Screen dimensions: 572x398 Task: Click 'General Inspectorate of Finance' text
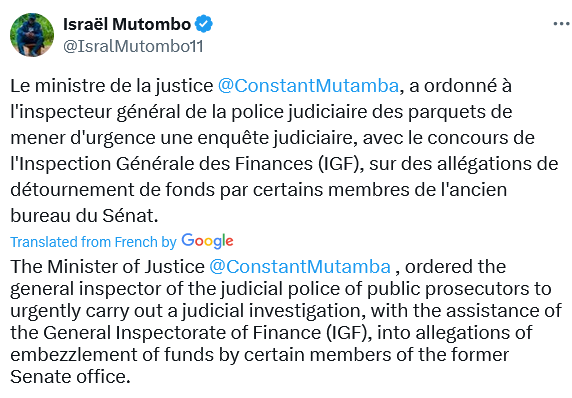point(182,333)
